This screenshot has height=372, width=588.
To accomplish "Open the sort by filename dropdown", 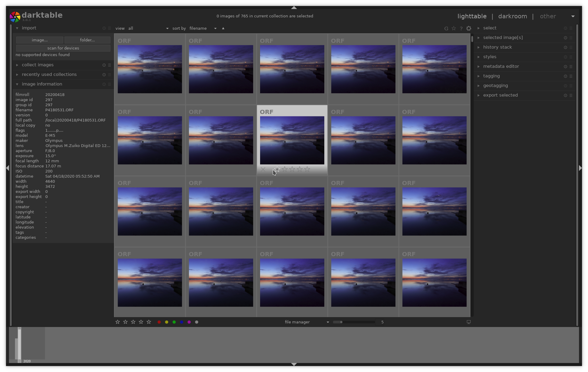I will point(203,28).
